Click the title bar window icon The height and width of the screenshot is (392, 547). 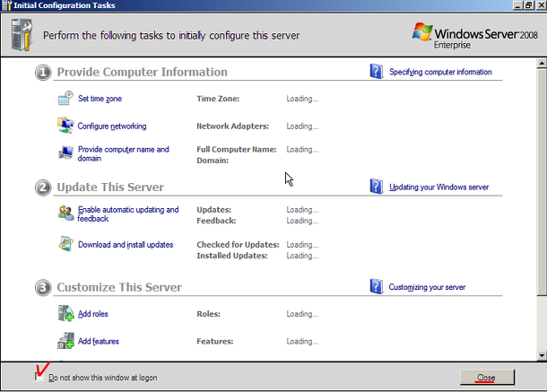point(6,5)
